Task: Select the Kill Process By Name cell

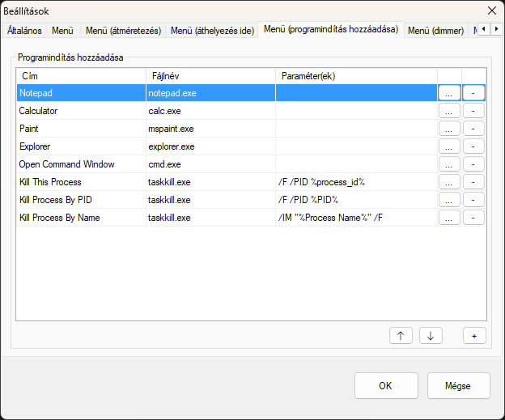Action: point(81,218)
